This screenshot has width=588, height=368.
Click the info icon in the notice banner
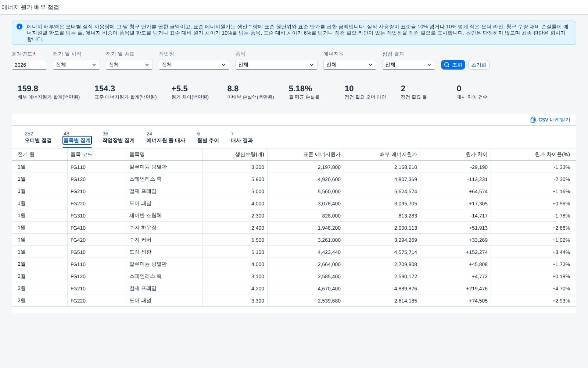(x=19, y=26)
